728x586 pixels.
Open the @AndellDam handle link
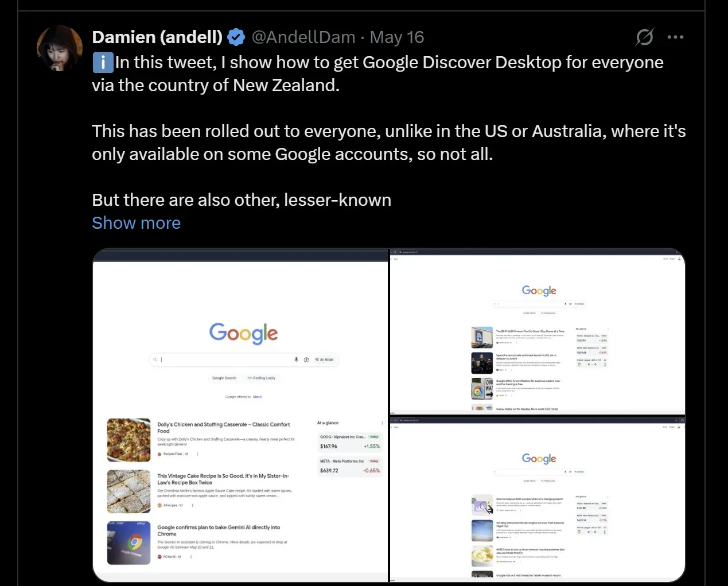click(x=303, y=37)
